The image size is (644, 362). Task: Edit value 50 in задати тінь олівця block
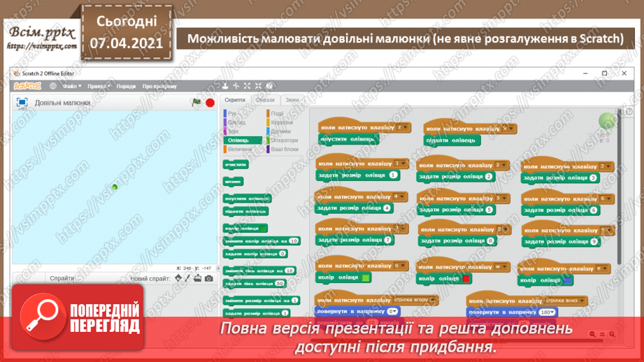point(280,283)
